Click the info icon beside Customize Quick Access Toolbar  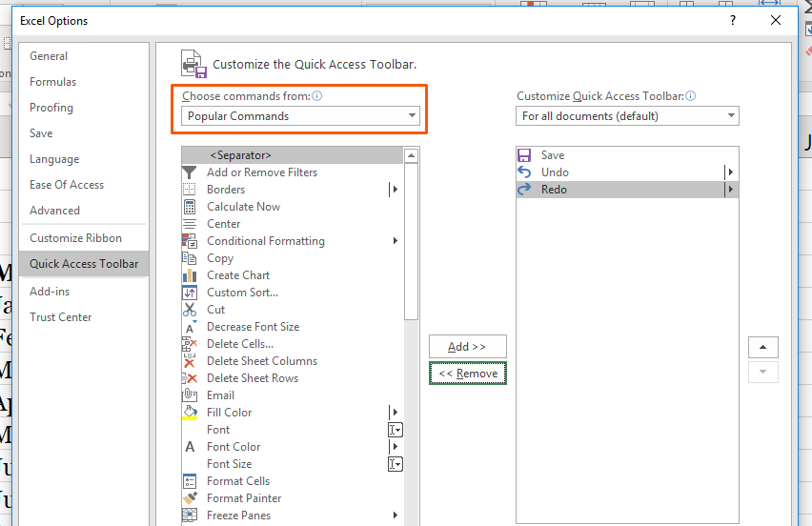click(691, 96)
